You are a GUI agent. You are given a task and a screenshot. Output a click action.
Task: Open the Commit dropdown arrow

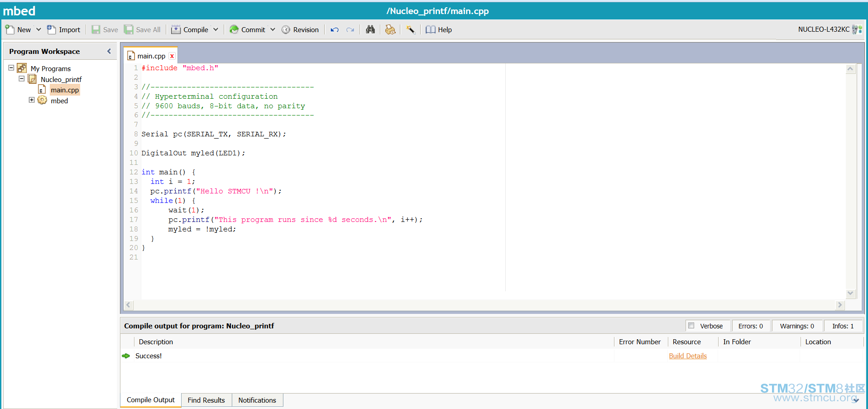273,29
